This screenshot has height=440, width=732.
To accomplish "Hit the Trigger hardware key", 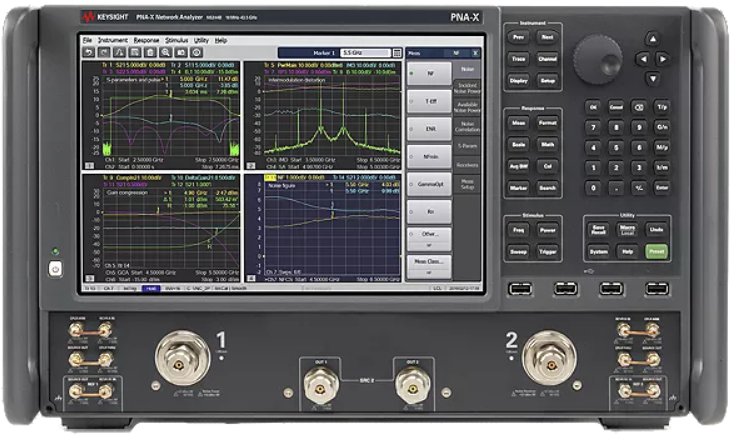I will [x=548, y=252].
